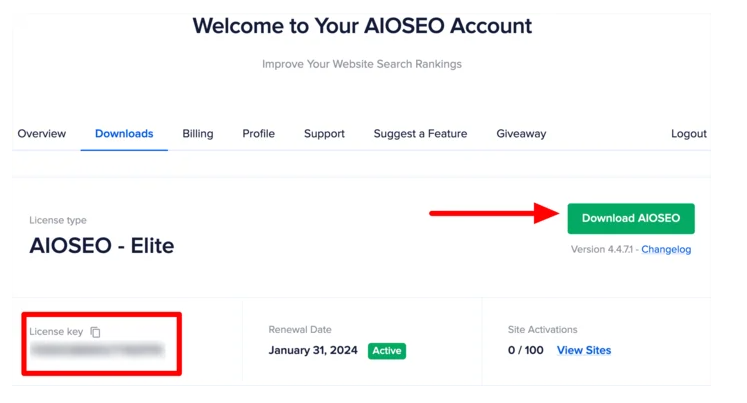Copy the license key with the copy icon
The image size is (747, 403).
pos(96,332)
